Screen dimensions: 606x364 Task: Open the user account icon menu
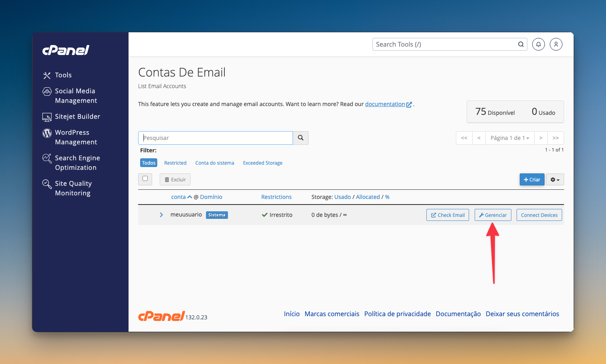[556, 44]
